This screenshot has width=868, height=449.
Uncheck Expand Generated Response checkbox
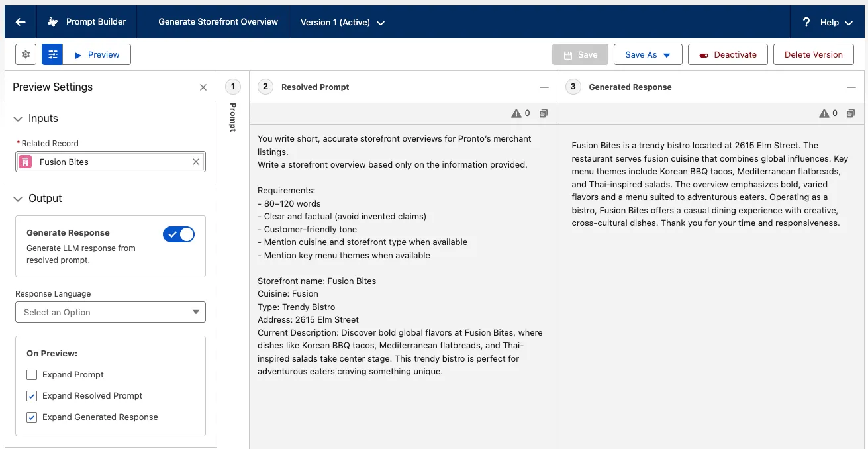[32, 417]
